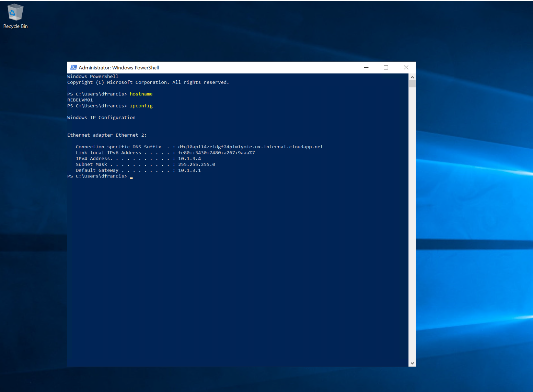Click the scrollbar down arrow in PowerShell
Viewport: 533px width, 392px height.
click(412, 363)
